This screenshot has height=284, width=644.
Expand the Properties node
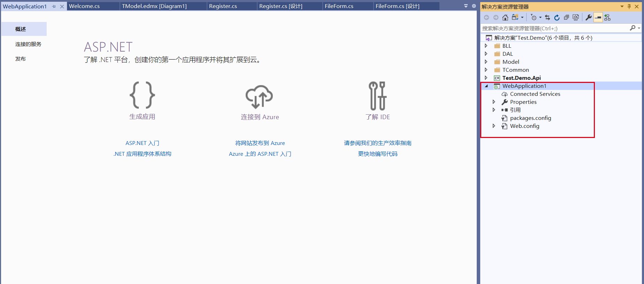494,102
